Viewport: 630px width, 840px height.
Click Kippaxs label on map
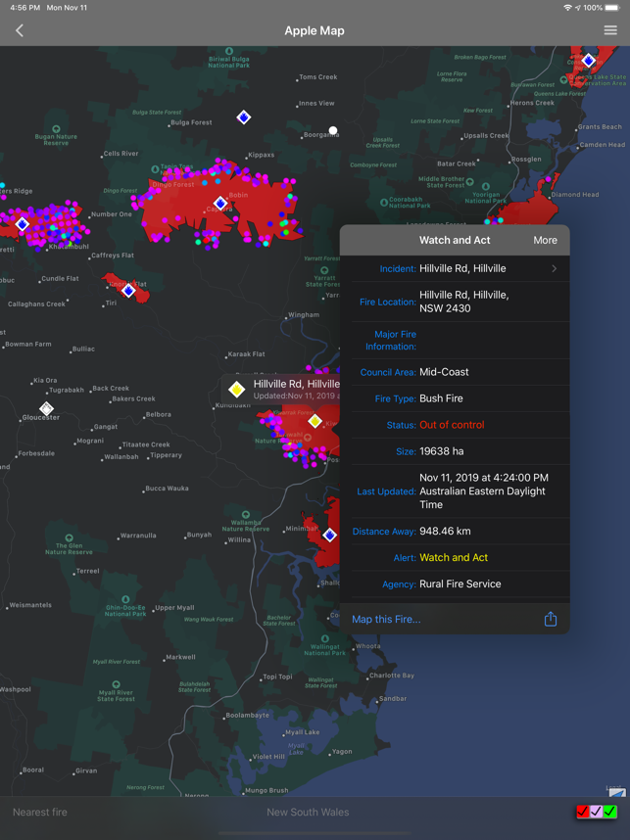[x=262, y=155]
